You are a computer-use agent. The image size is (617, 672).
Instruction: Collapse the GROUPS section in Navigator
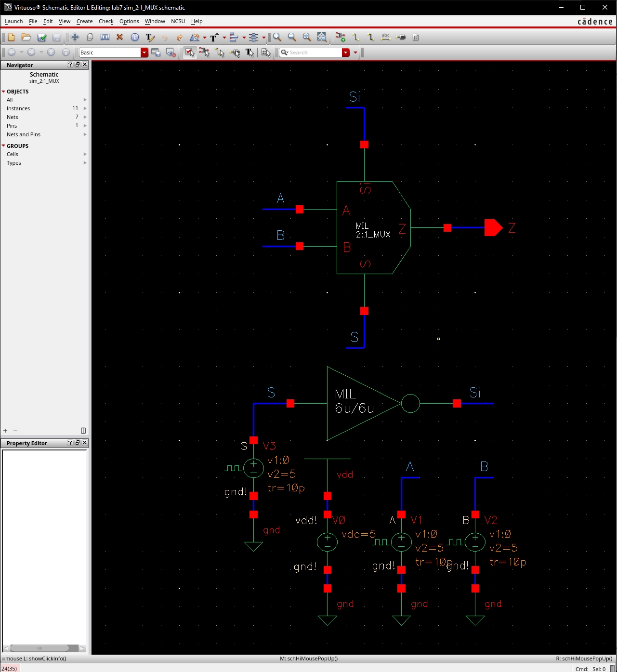pyautogui.click(x=4, y=146)
